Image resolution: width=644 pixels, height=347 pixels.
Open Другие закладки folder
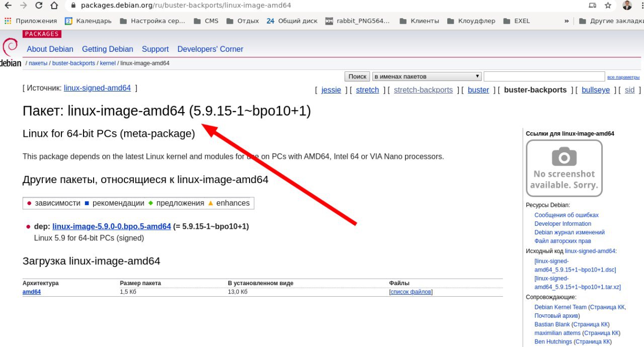[611, 21]
